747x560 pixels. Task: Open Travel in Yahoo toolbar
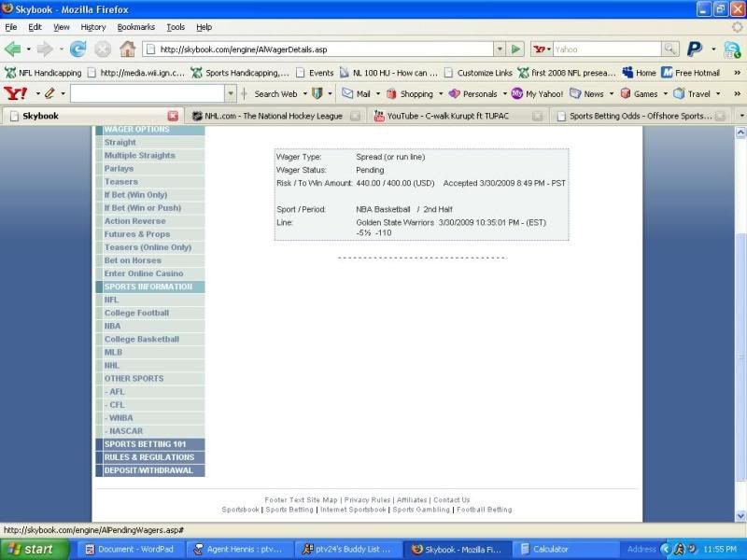pyautogui.click(x=692, y=94)
